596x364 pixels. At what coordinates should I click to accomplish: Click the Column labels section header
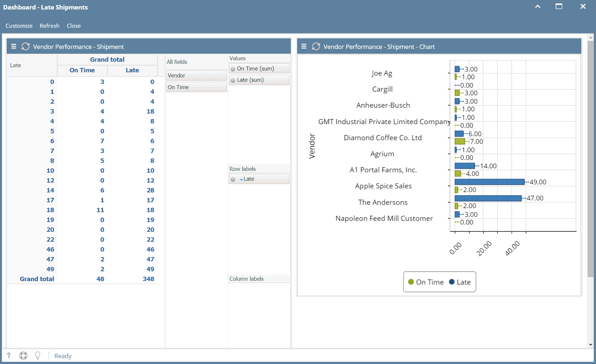coord(259,279)
